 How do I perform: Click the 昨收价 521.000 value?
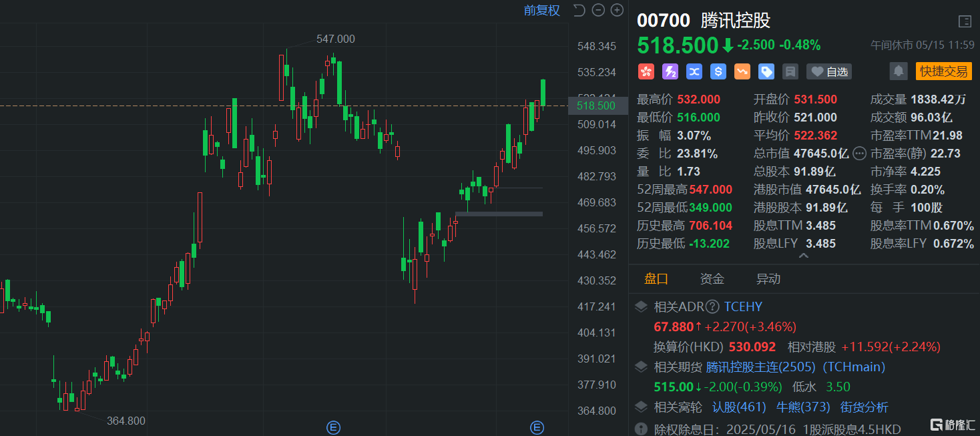click(x=815, y=118)
